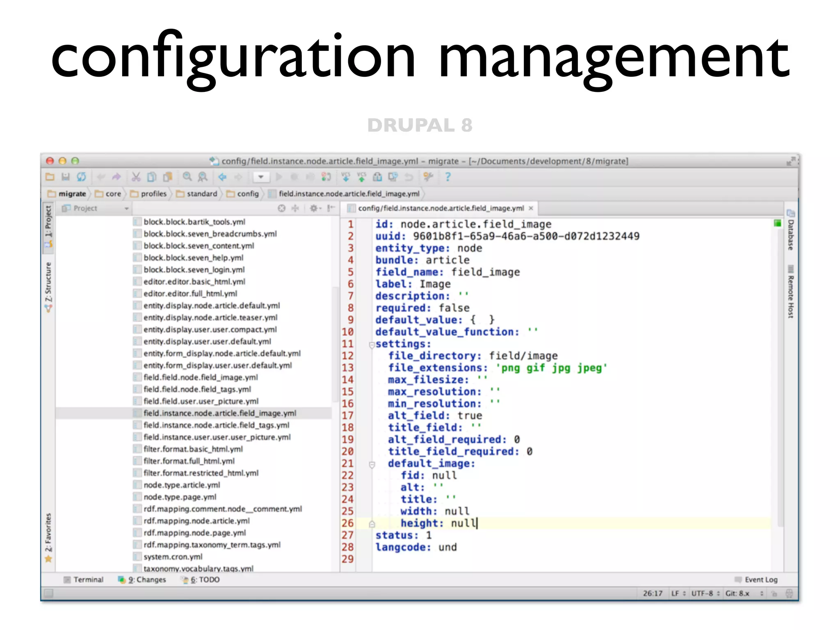This screenshot has width=840, height=630.
Task: Click the blue Back navigation arrow
Action: pyautogui.click(x=222, y=177)
